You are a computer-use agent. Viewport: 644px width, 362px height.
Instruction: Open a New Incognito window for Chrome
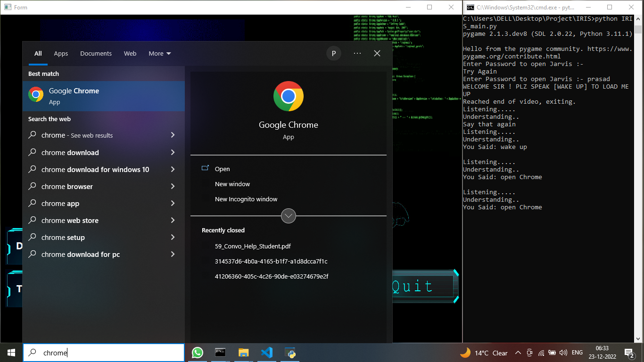[x=246, y=199]
